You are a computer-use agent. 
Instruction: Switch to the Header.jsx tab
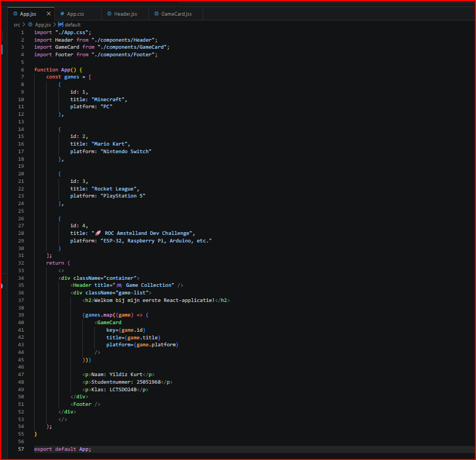(125, 14)
